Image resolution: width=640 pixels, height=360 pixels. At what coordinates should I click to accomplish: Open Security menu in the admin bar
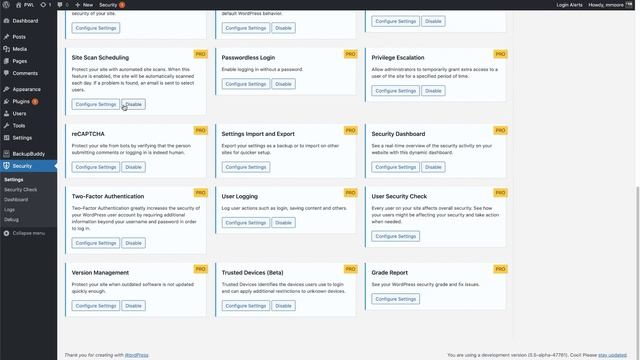pyautogui.click(x=111, y=5)
